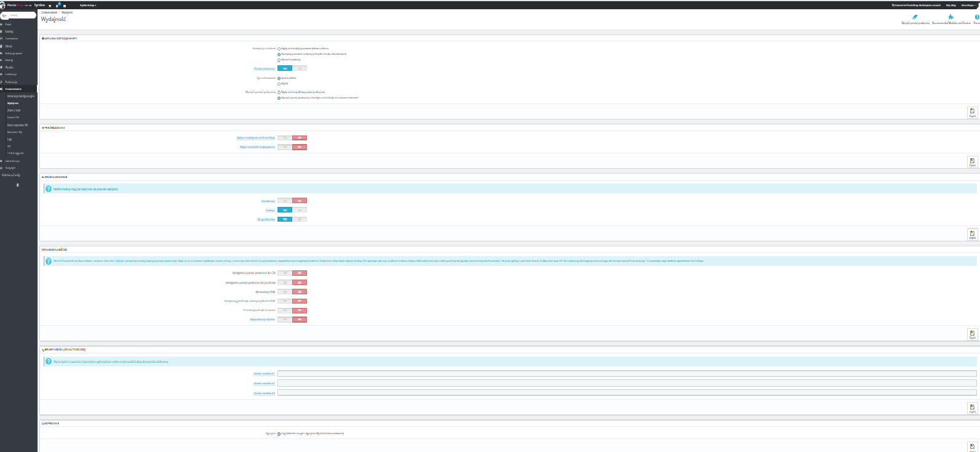The width and height of the screenshot is (980, 452).
Task: Enable smart cache for CSS with TAK
Action: click(285, 273)
